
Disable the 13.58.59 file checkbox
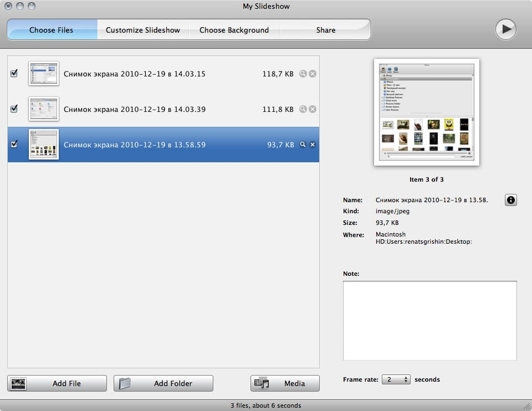14,145
